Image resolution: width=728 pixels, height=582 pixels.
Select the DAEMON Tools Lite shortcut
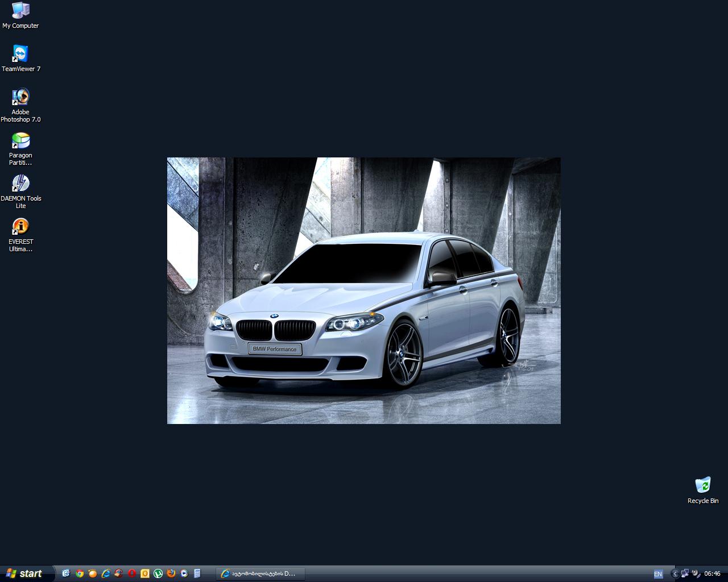(x=20, y=192)
